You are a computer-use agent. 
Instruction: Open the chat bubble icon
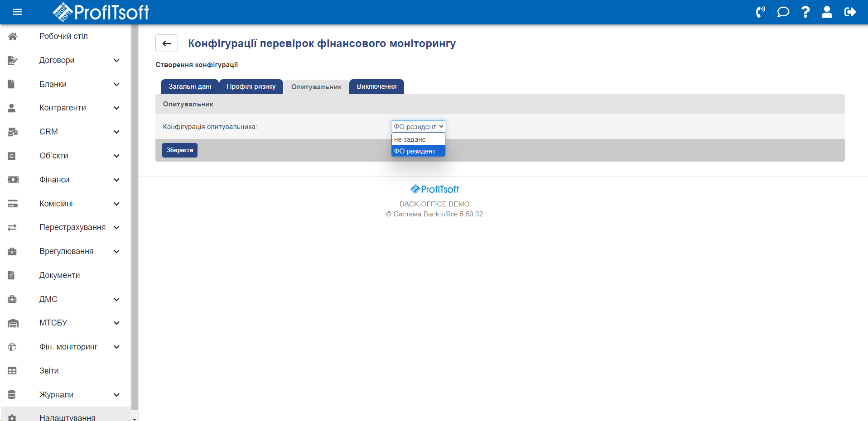(x=783, y=12)
